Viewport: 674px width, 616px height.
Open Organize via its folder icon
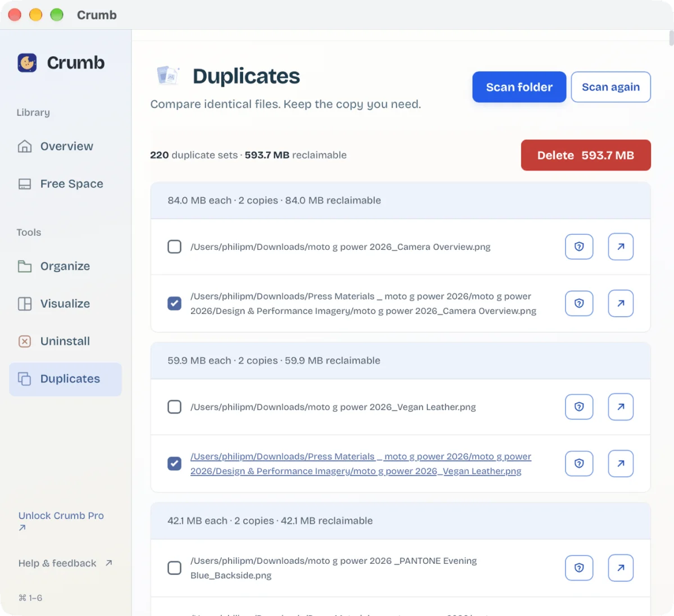pyautogui.click(x=25, y=266)
